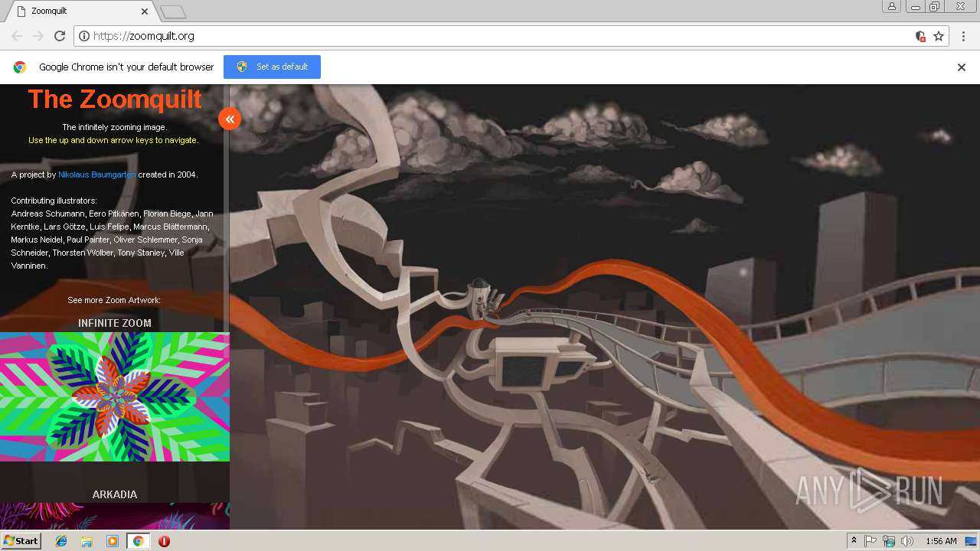Viewport: 980px width, 551px height.
Task: Bookmark this page with the star
Action: click(x=939, y=36)
